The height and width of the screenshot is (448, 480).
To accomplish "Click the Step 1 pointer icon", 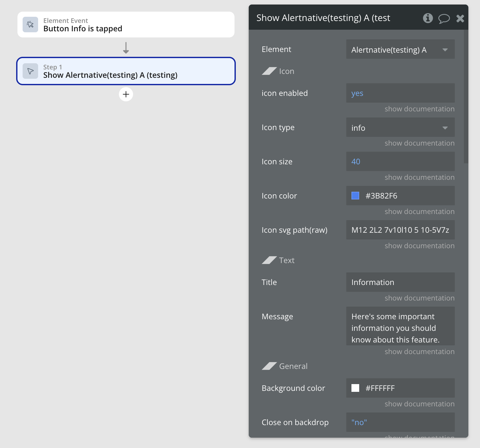I will pos(30,71).
